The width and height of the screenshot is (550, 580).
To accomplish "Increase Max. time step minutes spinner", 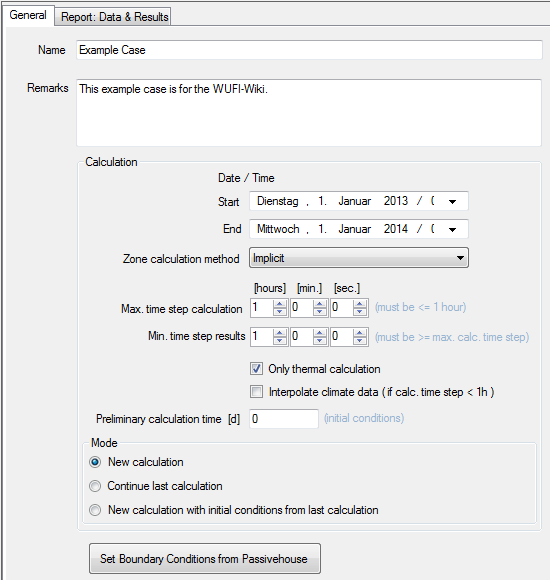I will [x=320, y=304].
